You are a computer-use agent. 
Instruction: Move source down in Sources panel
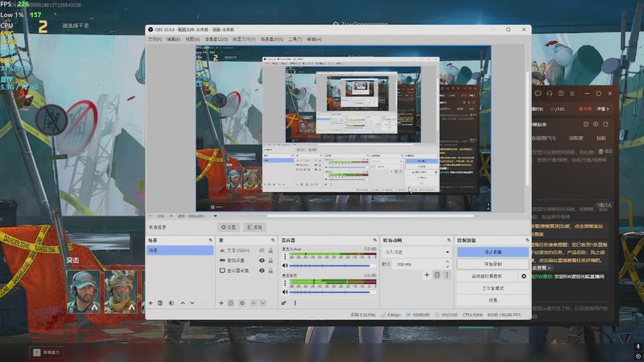tap(263, 303)
